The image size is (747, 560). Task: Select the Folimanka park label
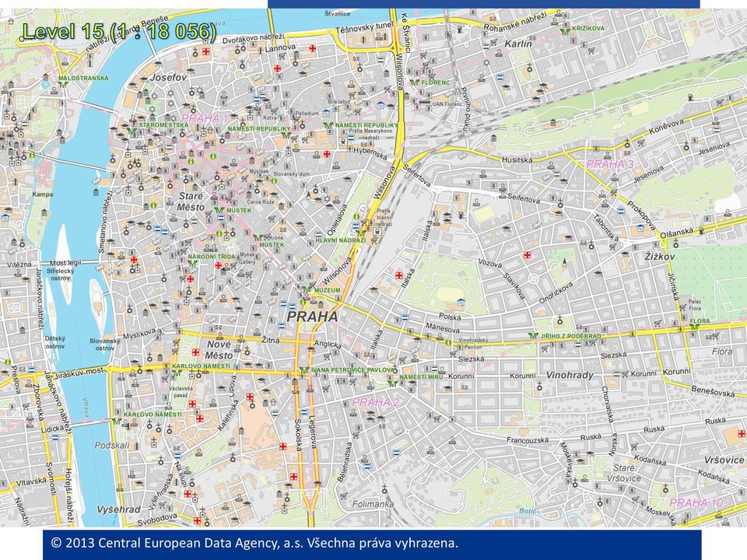point(373,504)
